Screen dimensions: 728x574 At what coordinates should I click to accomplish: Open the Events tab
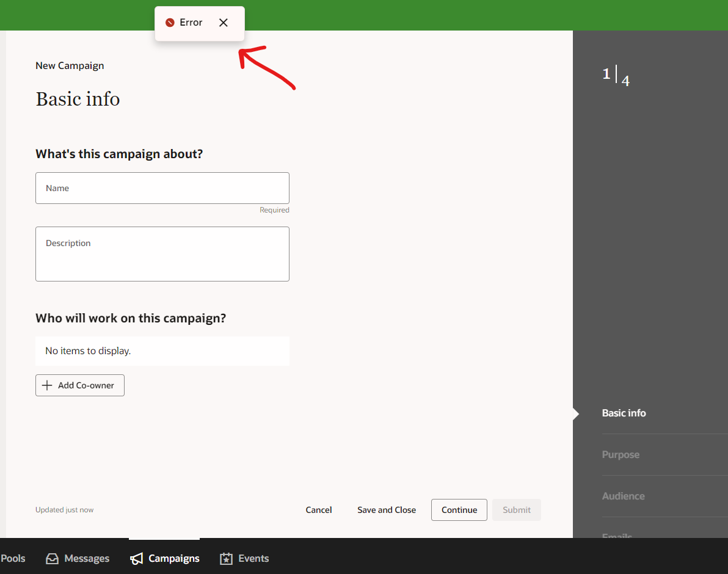[x=244, y=558]
